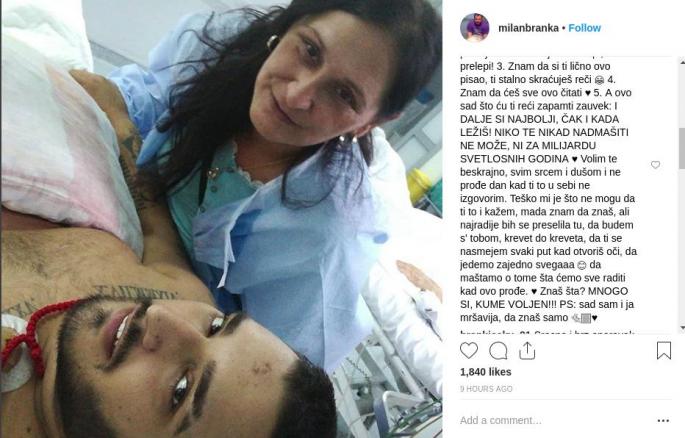Open the comment speech bubble icon

(498, 350)
